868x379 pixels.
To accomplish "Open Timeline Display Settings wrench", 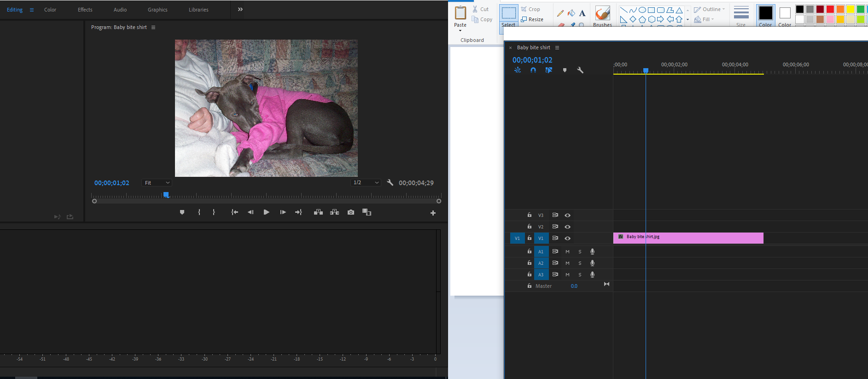I will tap(580, 70).
